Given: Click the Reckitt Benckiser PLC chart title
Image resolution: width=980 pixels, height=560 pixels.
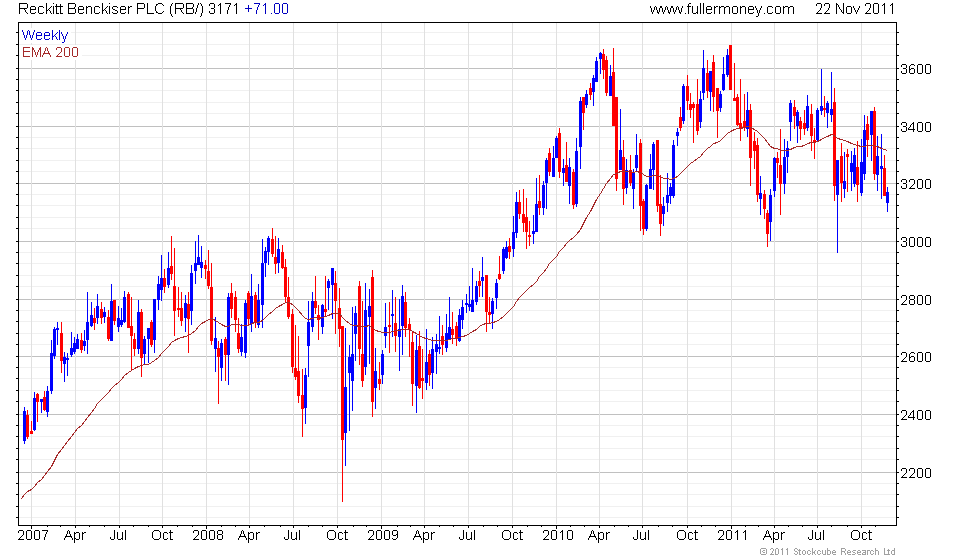Looking at the screenshot, I should coord(128,9).
